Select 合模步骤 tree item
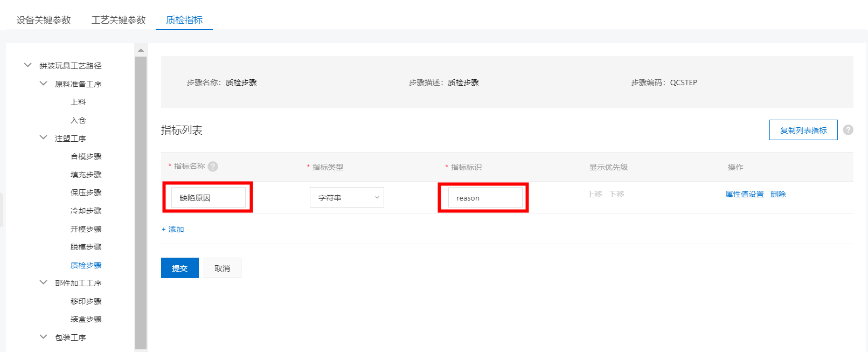 tap(86, 156)
